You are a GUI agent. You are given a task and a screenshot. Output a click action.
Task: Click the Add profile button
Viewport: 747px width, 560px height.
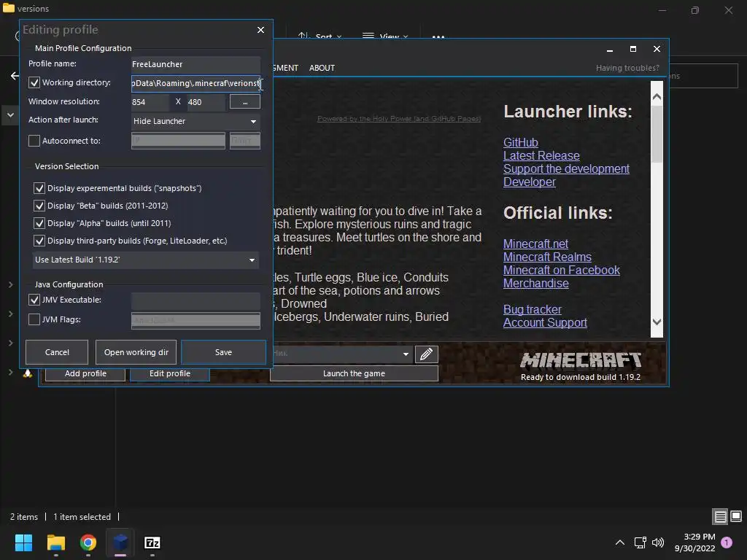click(x=85, y=374)
